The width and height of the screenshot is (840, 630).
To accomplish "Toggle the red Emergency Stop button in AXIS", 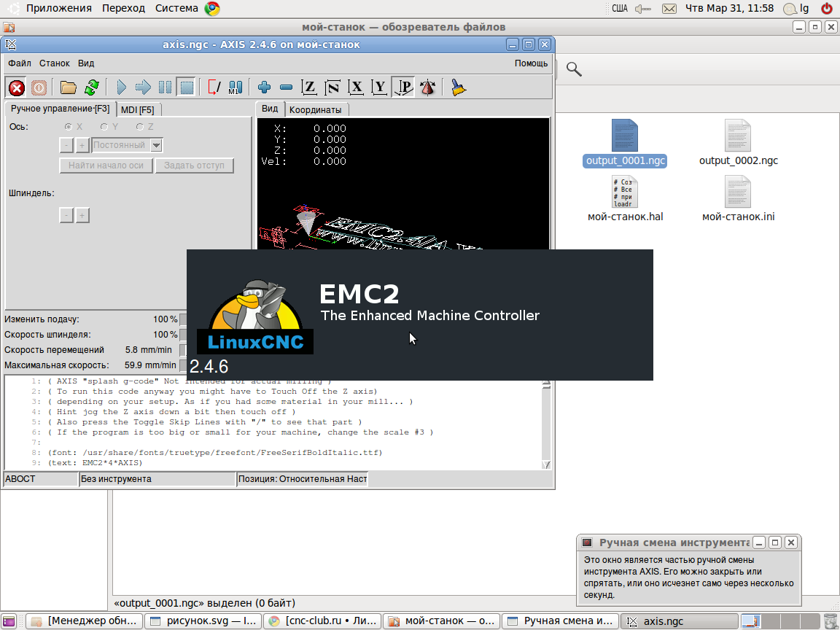I will click(x=17, y=87).
